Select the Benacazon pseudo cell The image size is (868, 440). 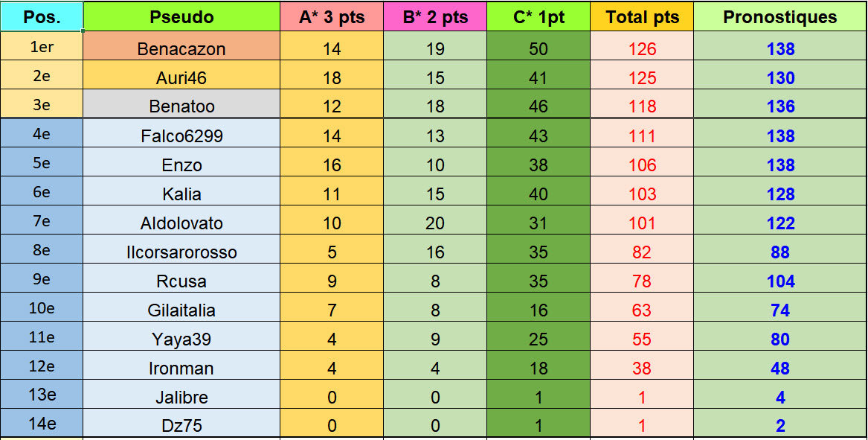pyautogui.click(x=181, y=49)
